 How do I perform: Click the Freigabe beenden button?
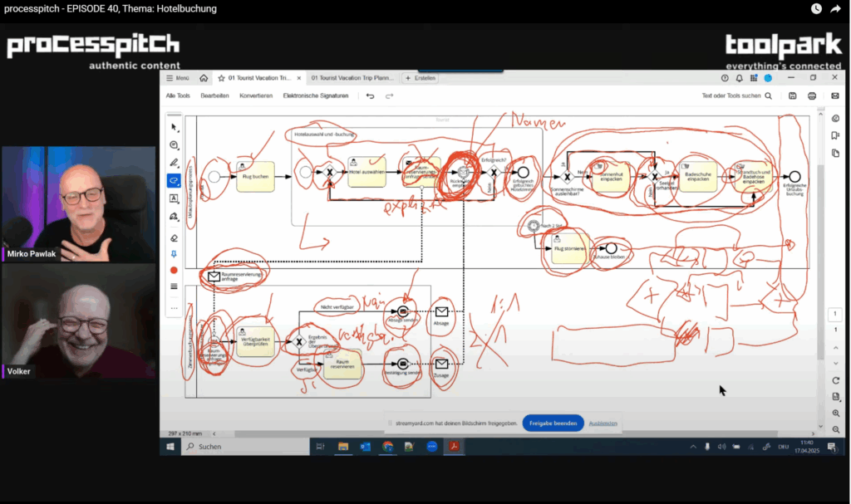point(553,423)
